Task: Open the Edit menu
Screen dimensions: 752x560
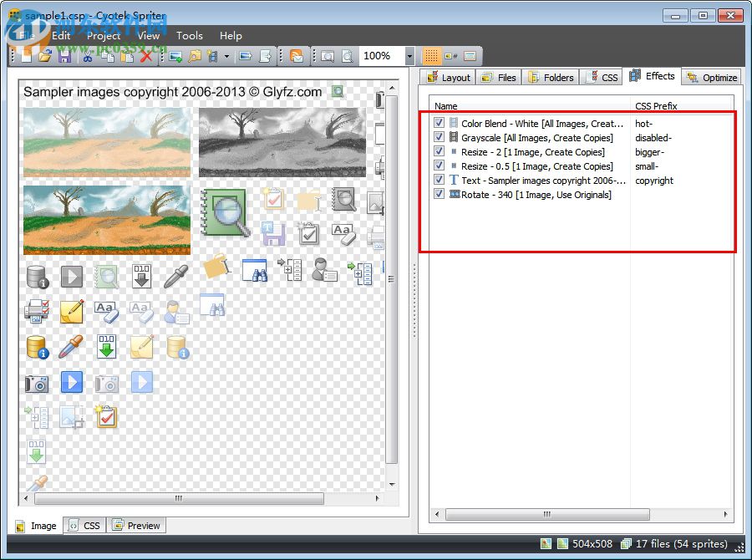Action: tap(61, 35)
